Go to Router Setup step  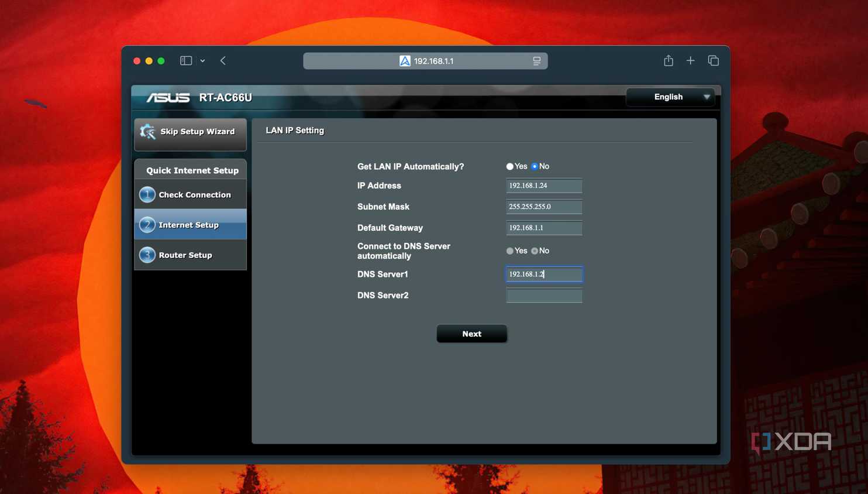click(x=191, y=255)
